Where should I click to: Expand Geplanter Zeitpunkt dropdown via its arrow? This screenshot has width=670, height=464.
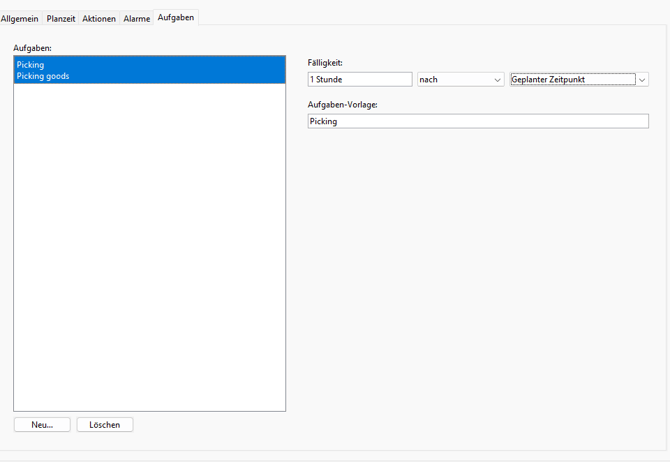point(642,80)
